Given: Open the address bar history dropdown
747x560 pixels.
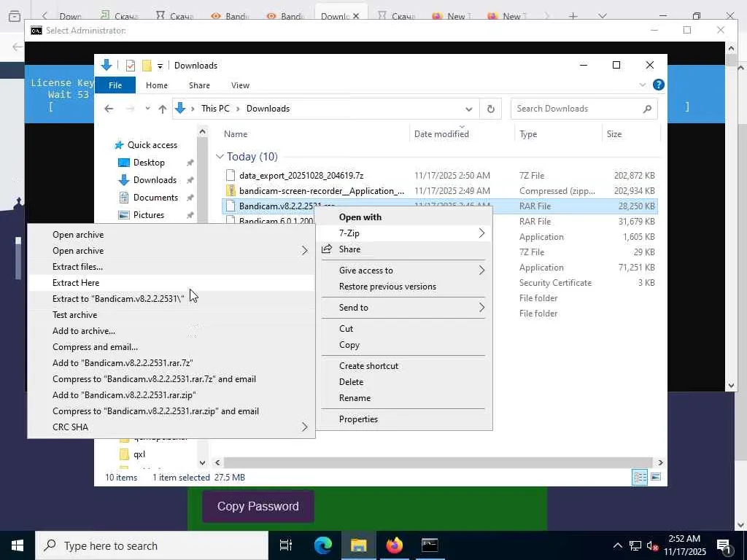Looking at the screenshot, I should 469,109.
